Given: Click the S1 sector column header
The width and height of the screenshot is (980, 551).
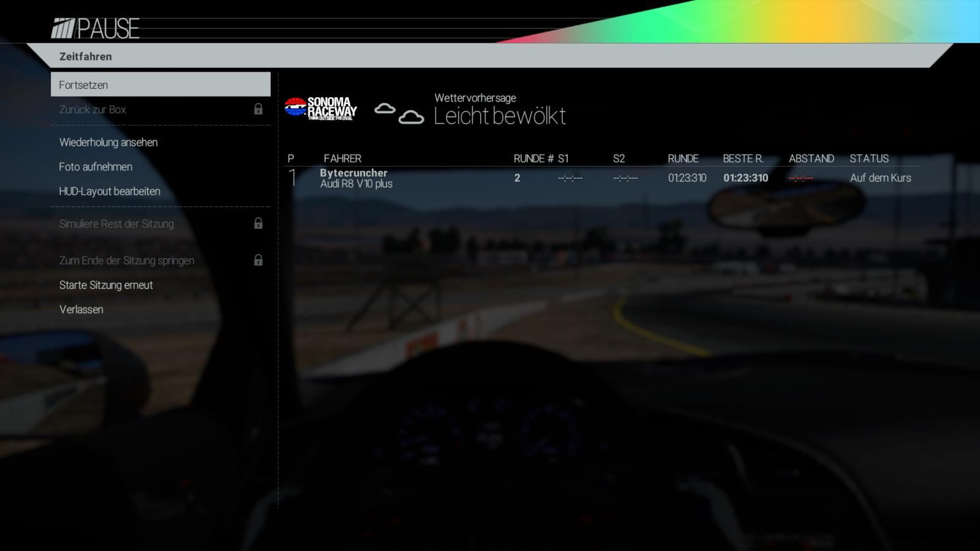Looking at the screenshot, I should (563, 159).
